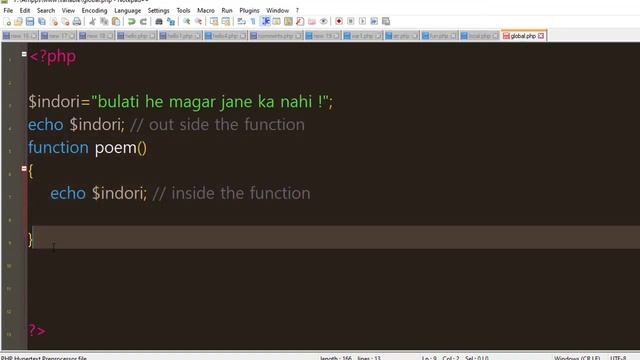Toggle word wrap toolbar icon
Screen dimensions: 640x360
tap(241, 22)
